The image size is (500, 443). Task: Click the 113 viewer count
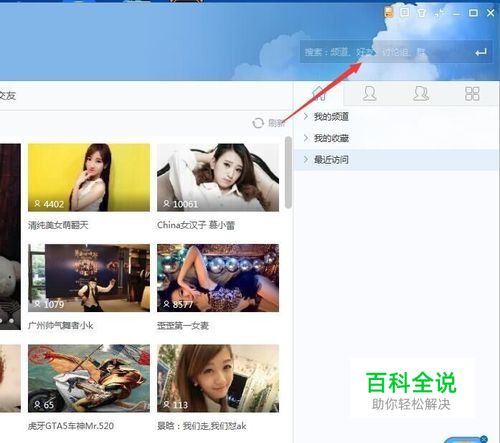(180, 405)
